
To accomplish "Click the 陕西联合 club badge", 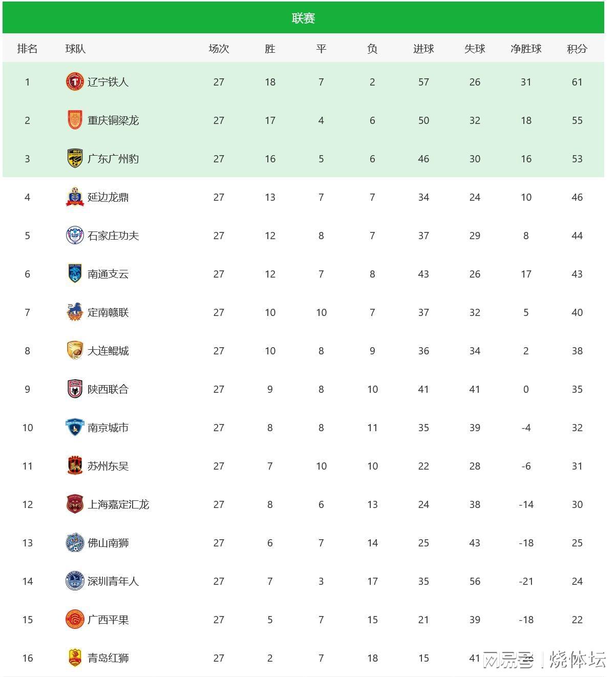I will tap(75, 389).
